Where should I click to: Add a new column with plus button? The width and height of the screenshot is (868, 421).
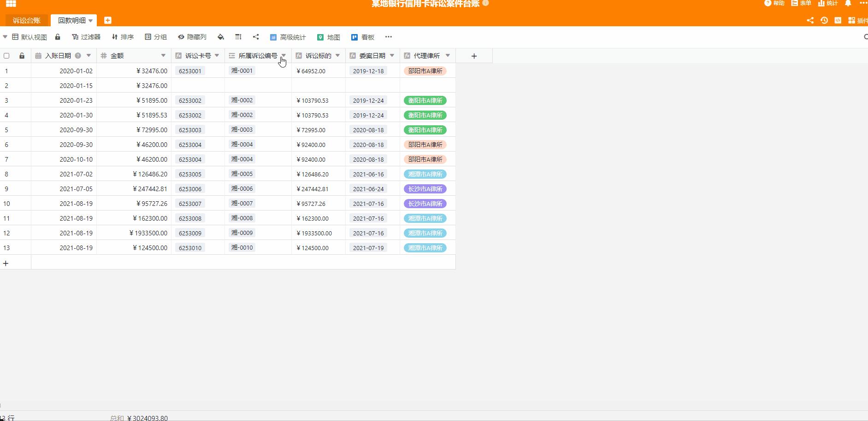click(474, 56)
